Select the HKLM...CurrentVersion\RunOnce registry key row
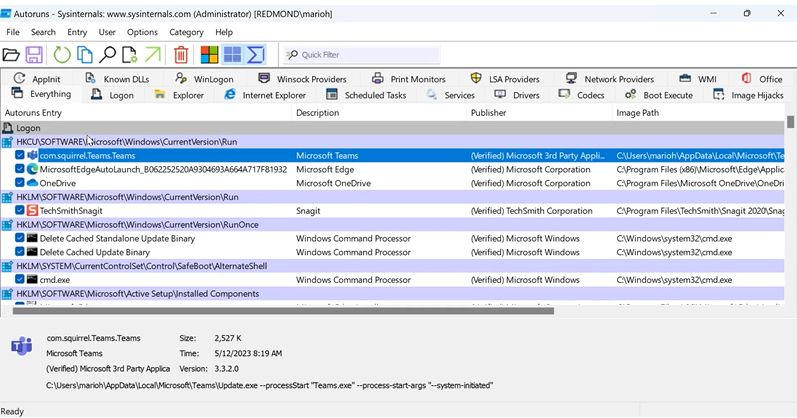The width and height of the screenshot is (797, 418). (392, 224)
